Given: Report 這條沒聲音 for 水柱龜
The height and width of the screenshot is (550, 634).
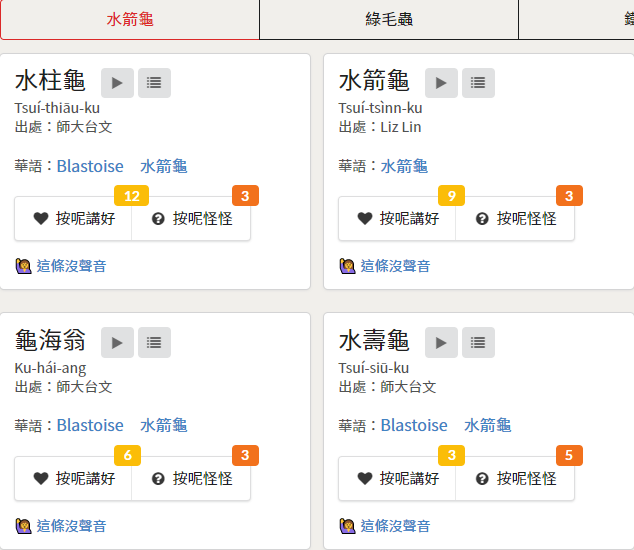Looking at the screenshot, I should click(71, 266).
